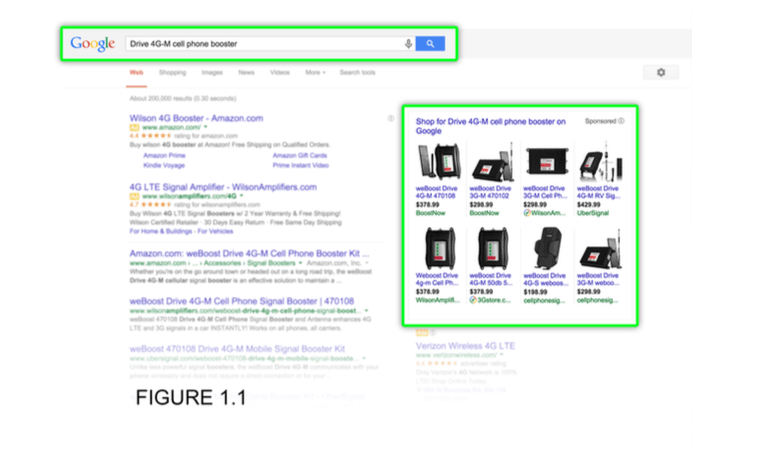Expand the www.amazon.com ad URL arrow

(205, 127)
